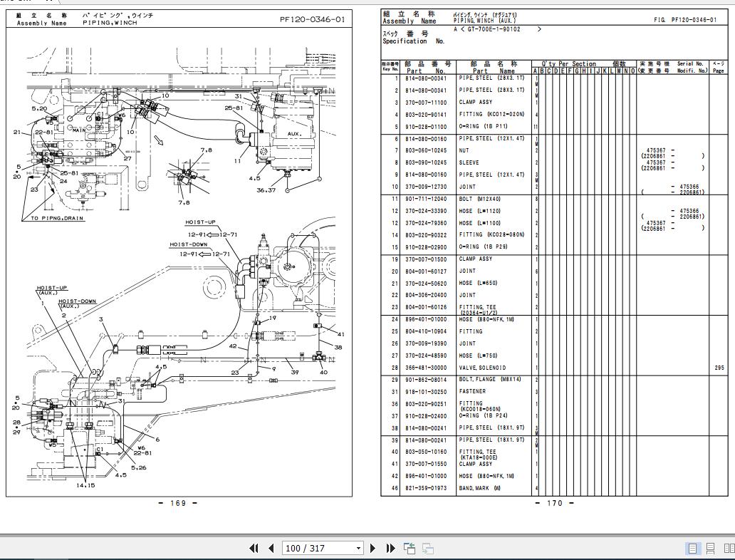
Task: Select part number 821-359-01973
Action: click(426, 488)
